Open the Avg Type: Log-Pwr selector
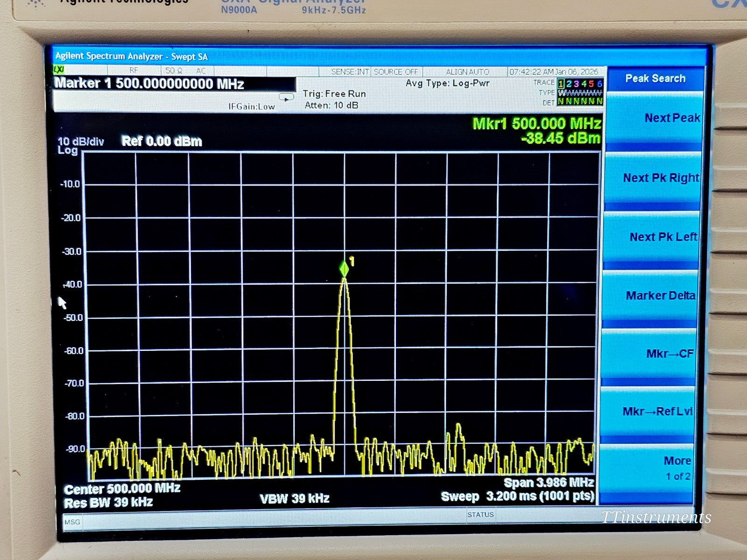The width and height of the screenshot is (747, 560). (448, 83)
